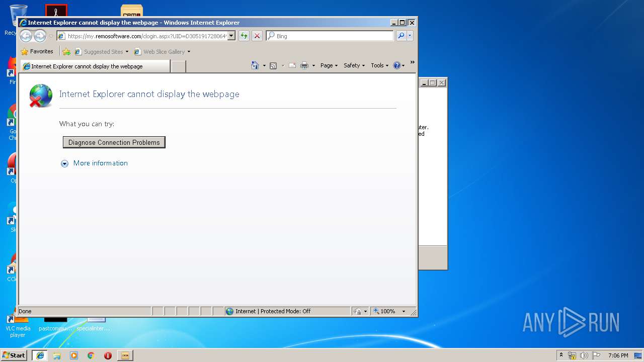644x362 pixels.
Task: Stop loading with the red X icon
Action: tap(257, 36)
